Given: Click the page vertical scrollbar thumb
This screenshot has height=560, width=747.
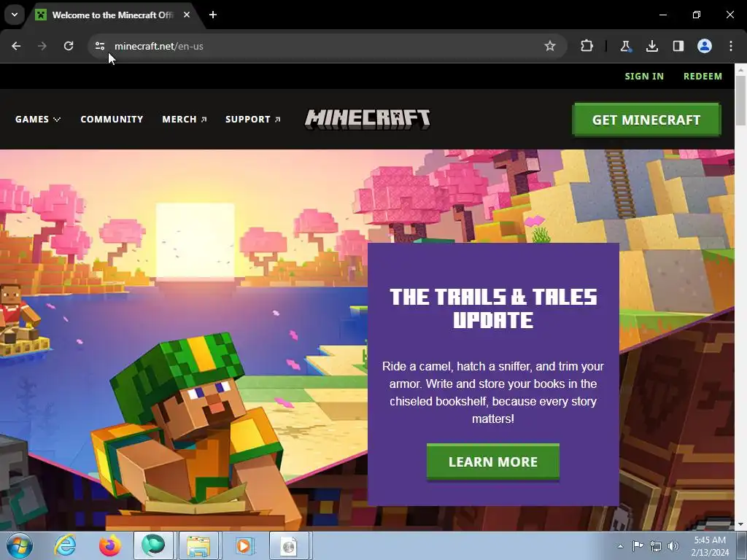Looking at the screenshot, I should (741, 100).
